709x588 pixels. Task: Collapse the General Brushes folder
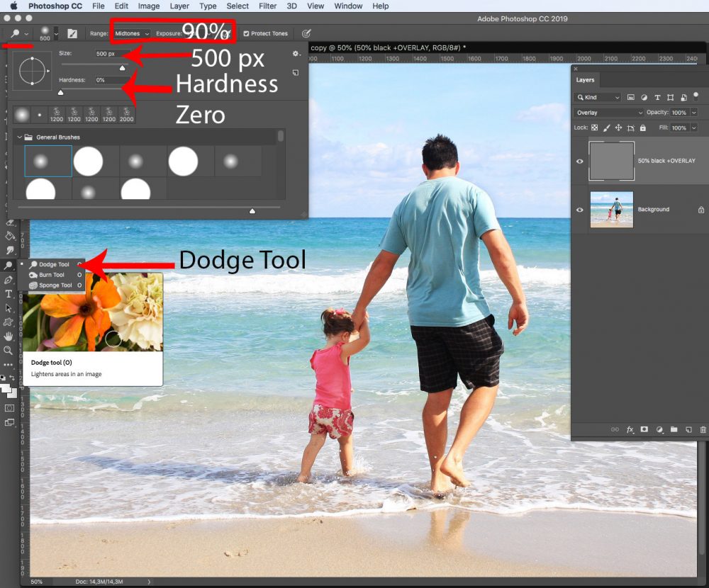[x=19, y=137]
